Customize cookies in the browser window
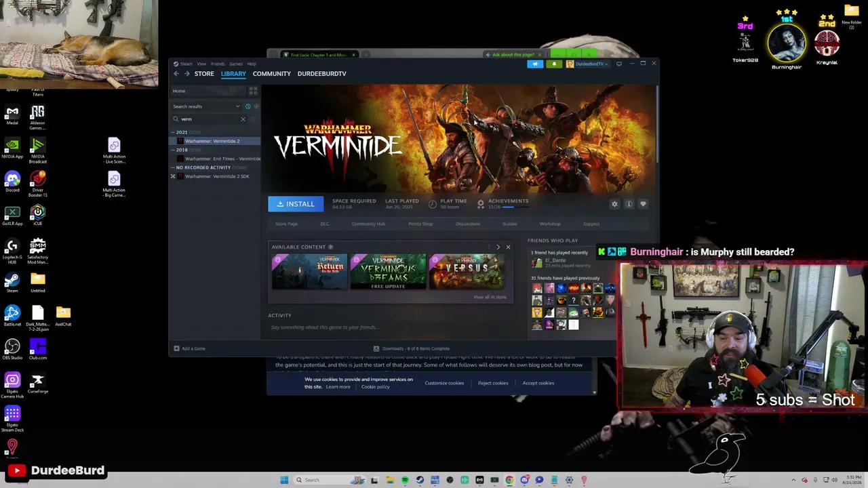This screenshot has height=488, width=868. coord(444,383)
